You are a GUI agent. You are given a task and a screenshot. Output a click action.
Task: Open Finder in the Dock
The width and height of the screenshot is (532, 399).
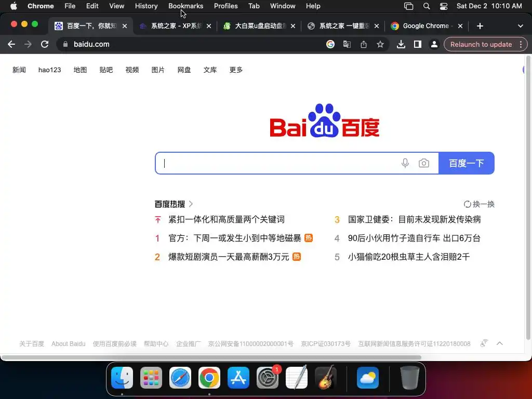pos(122,378)
